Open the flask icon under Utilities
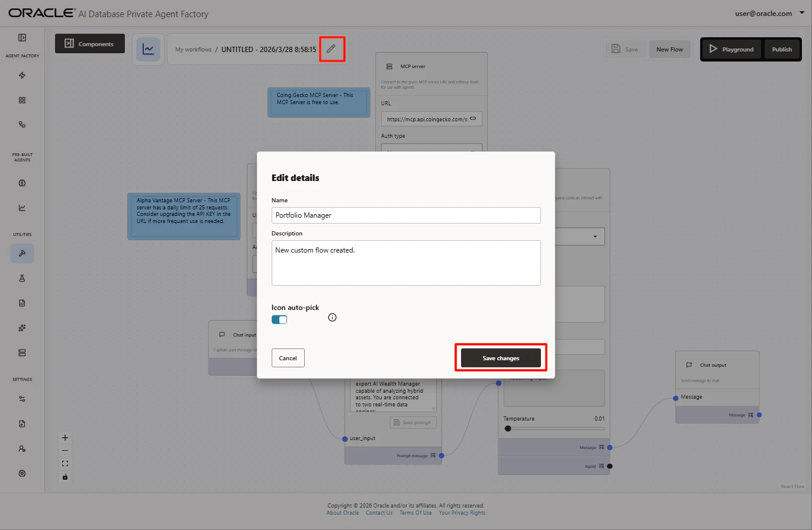The width and height of the screenshot is (812, 530). coord(22,278)
